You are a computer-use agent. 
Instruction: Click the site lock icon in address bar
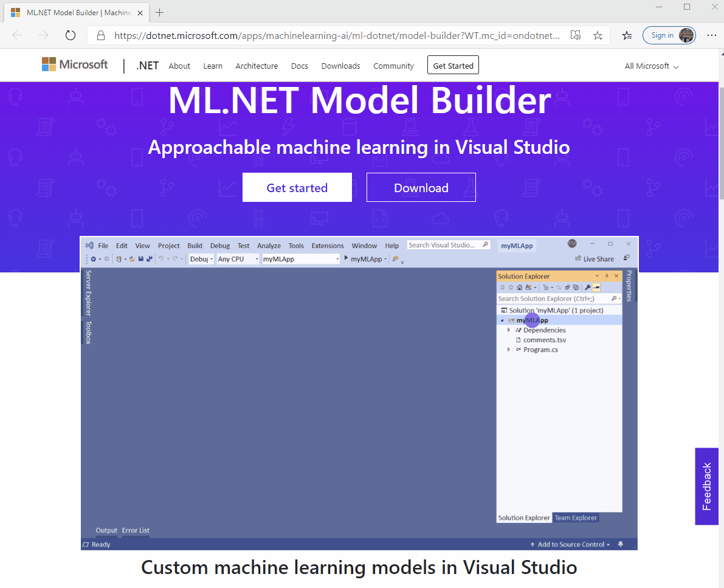101,35
